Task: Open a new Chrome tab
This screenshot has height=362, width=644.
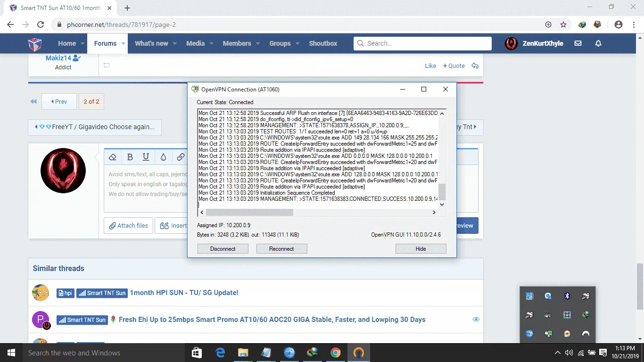Action: (127, 8)
